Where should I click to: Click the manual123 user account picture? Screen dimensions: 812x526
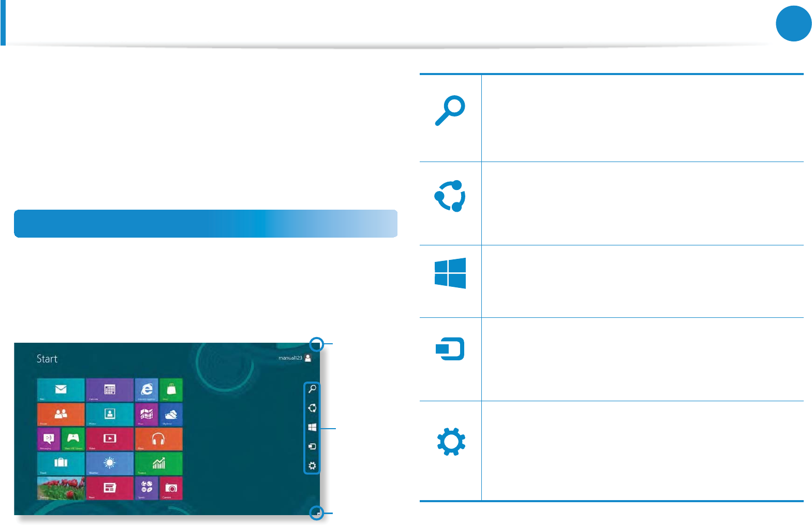tap(308, 358)
